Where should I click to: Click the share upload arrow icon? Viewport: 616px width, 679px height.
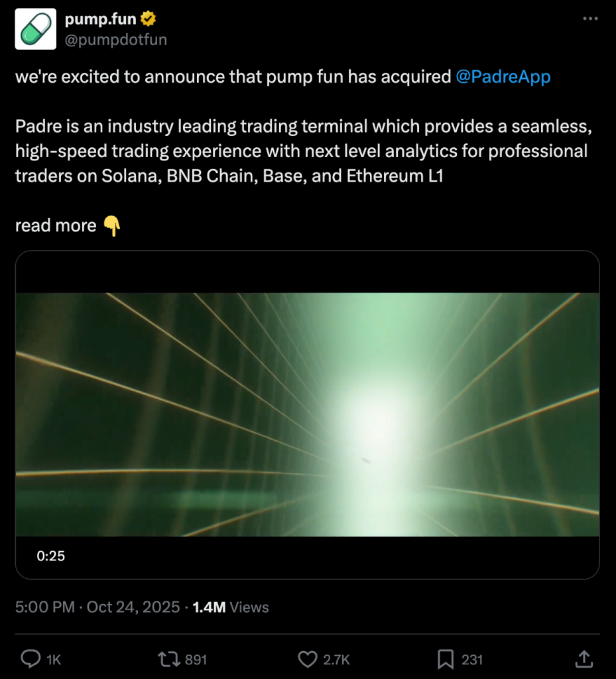[584, 658]
